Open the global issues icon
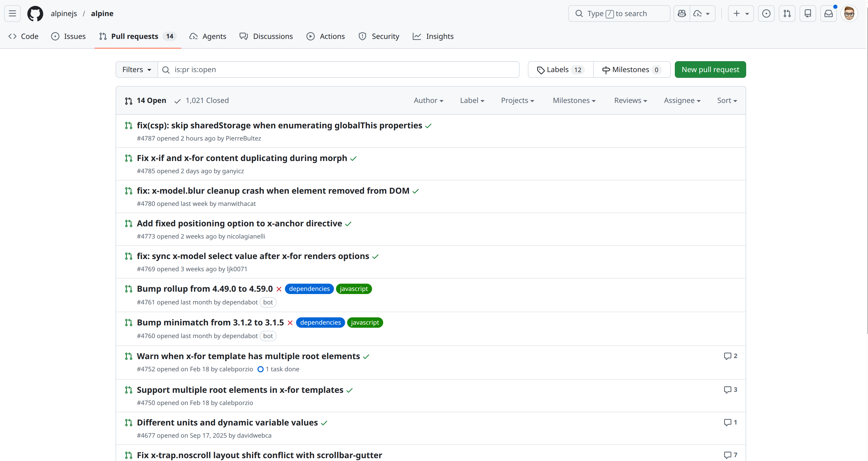868x461 pixels. [x=766, y=13]
